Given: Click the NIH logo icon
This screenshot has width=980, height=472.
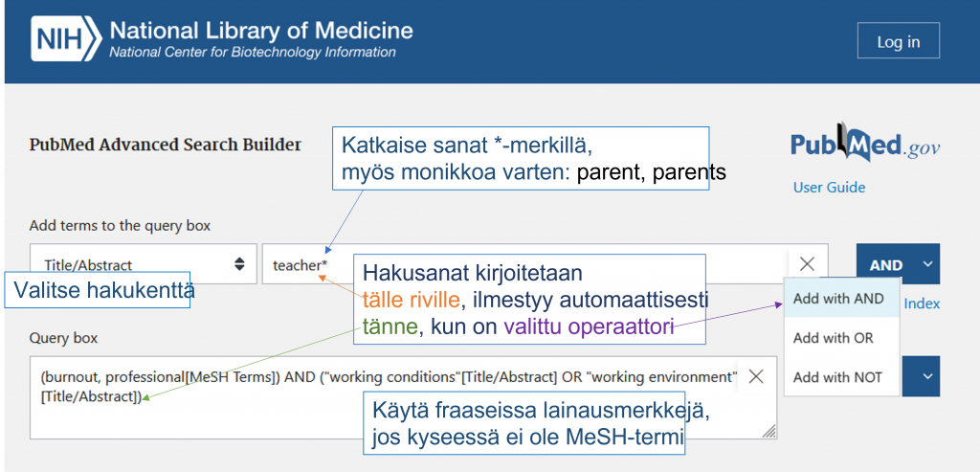Looking at the screenshot, I should click(x=65, y=38).
